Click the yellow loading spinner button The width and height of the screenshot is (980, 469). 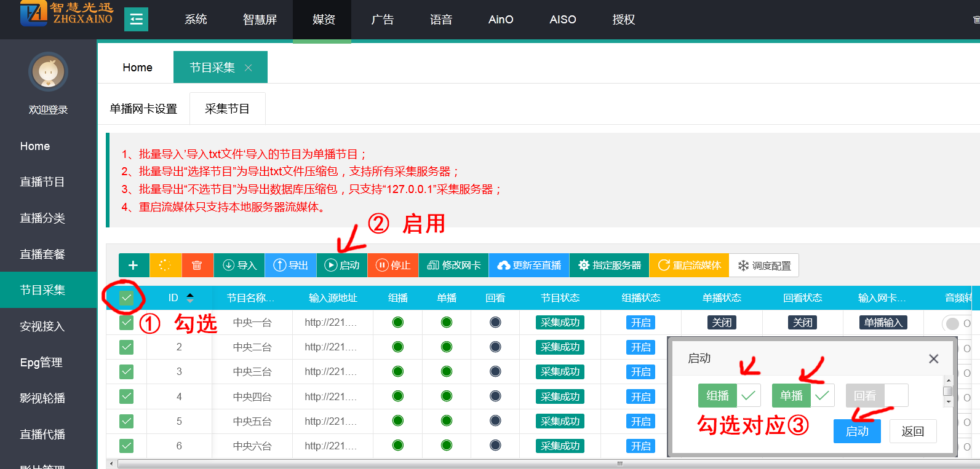(x=164, y=266)
